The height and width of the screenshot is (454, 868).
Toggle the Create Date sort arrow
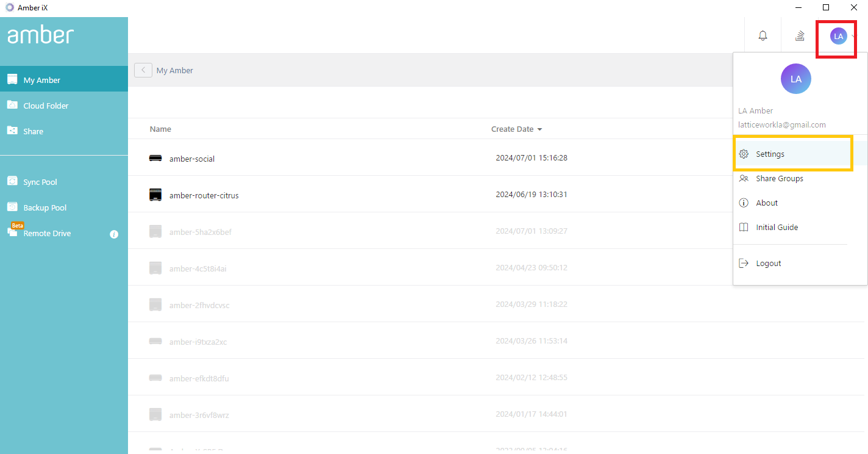[x=539, y=129]
